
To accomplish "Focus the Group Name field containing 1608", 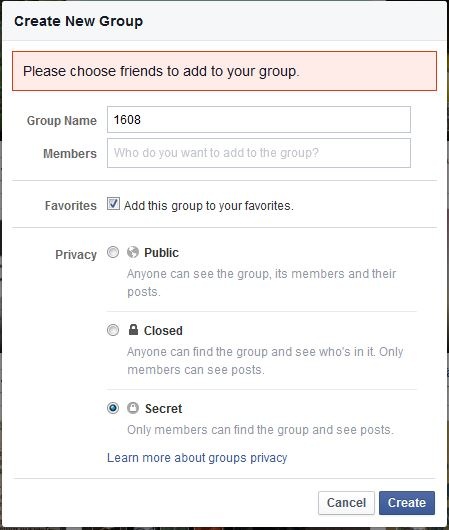I will (x=259, y=120).
